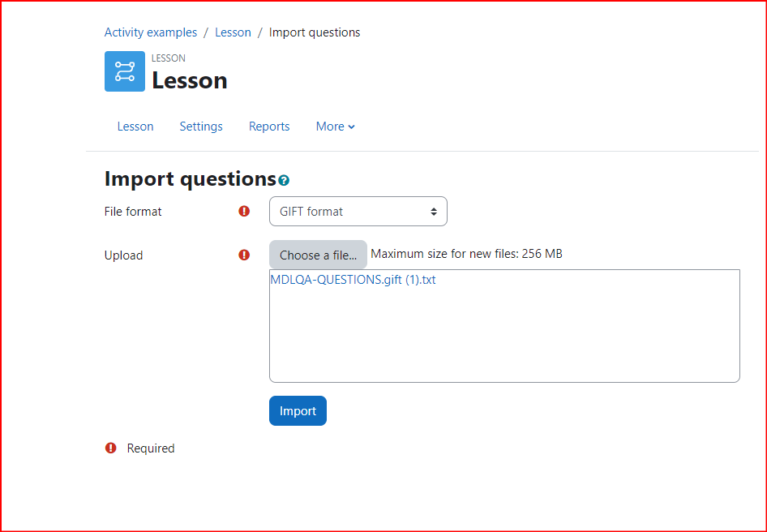Click required icon next to File format

244,211
